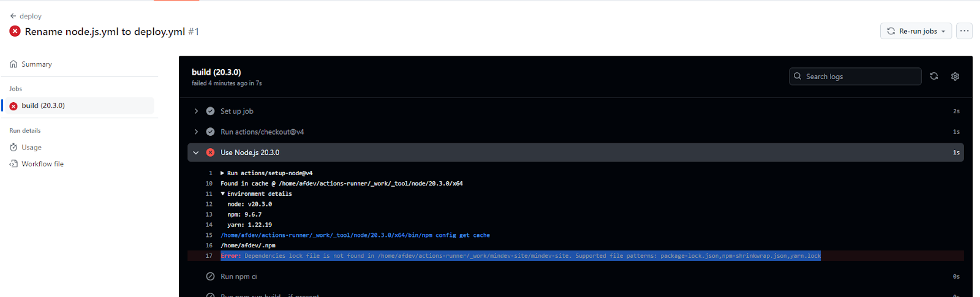Click the 'npm: 9.6.7' log line
The image size is (980, 297).
[244, 215]
